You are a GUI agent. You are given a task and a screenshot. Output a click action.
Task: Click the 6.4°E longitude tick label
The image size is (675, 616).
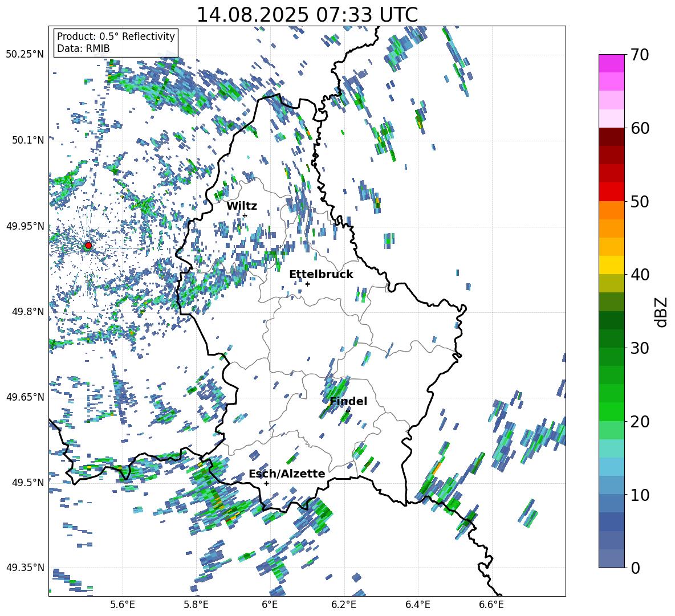pos(417,605)
